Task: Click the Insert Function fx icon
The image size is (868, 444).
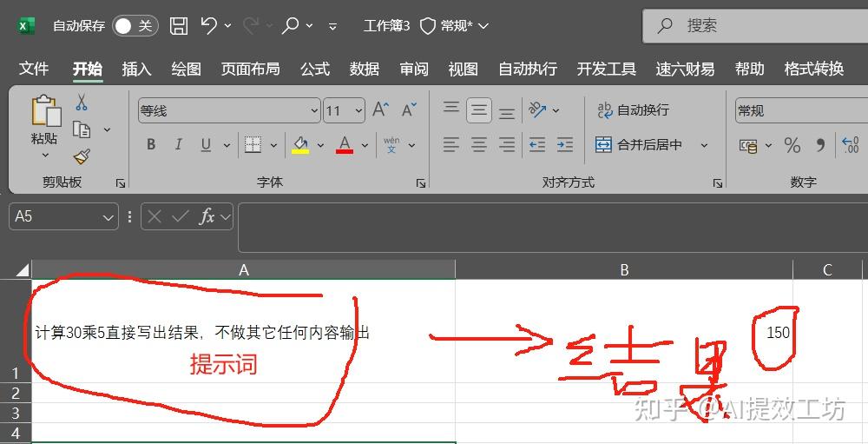Action: [207, 216]
